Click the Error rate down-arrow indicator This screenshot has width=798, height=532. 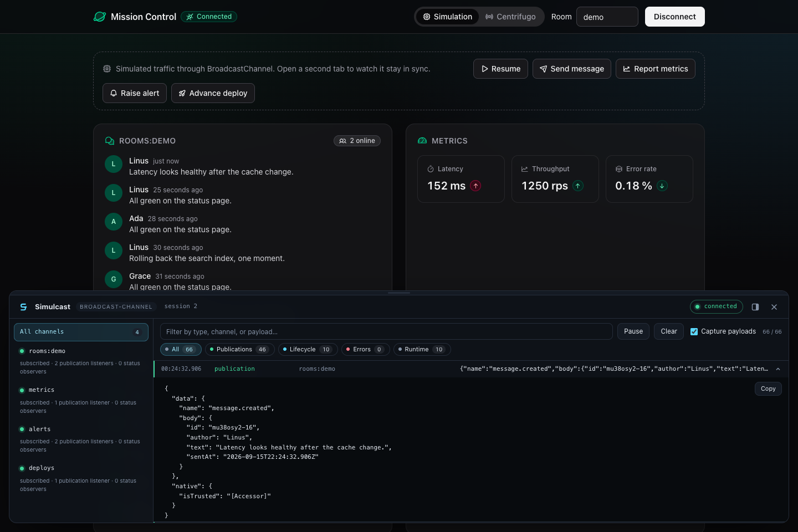[662, 186]
